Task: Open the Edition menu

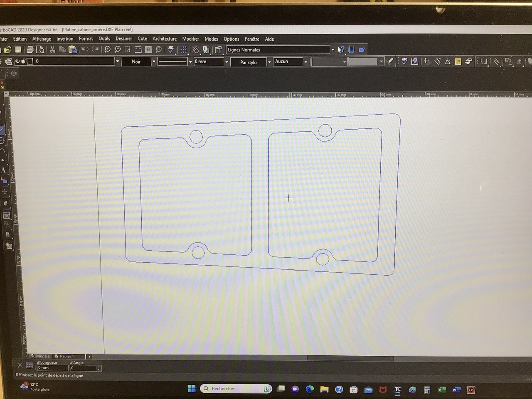Action: 20,39
